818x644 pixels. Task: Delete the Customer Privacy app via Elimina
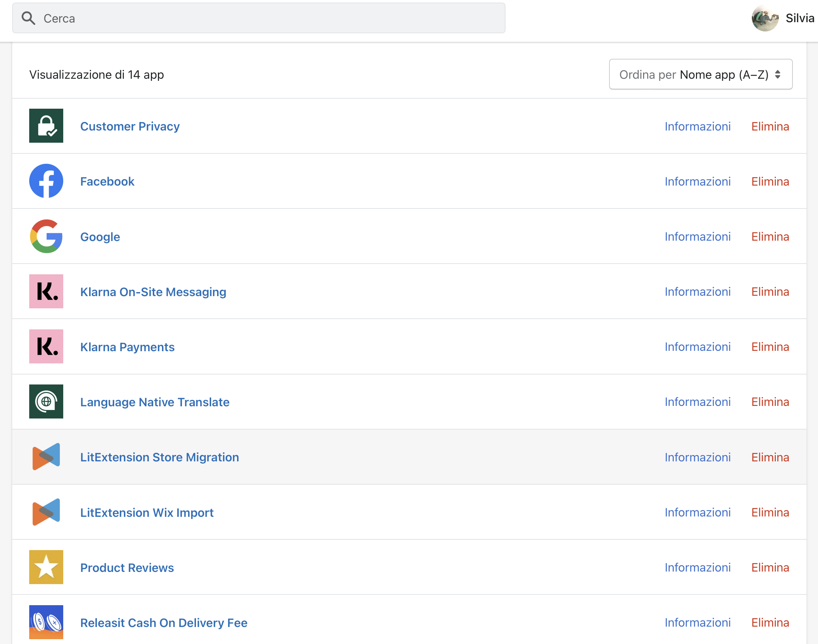(x=770, y=126)
